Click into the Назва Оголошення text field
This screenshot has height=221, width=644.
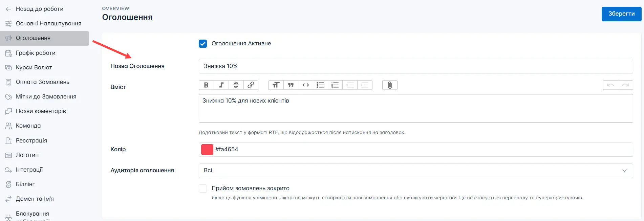tap(415, 66)
